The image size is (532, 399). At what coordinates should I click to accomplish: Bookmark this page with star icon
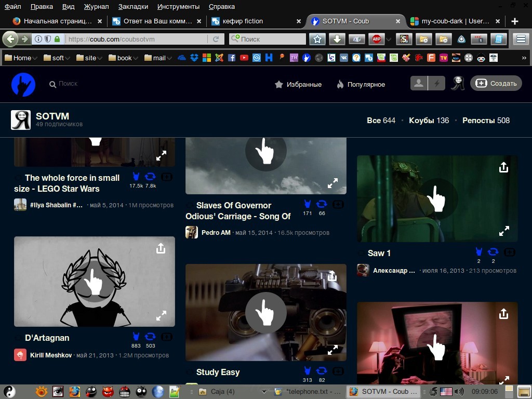coord(317,39)
